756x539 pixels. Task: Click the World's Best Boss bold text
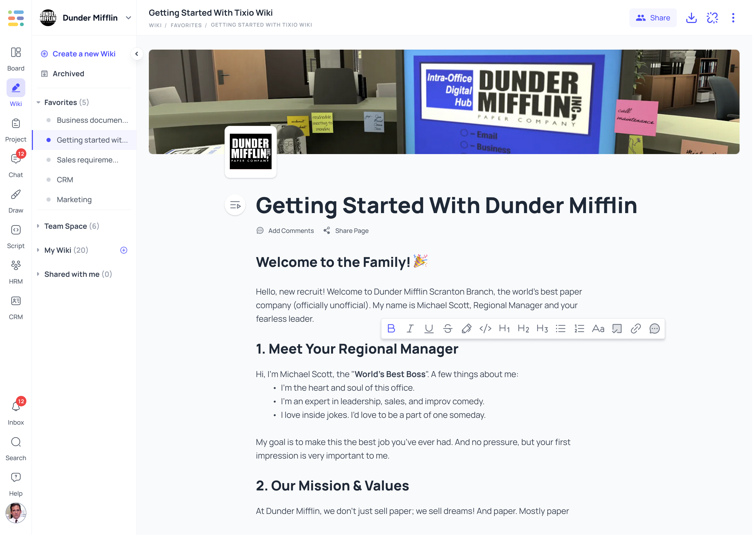tap(390, 374)
